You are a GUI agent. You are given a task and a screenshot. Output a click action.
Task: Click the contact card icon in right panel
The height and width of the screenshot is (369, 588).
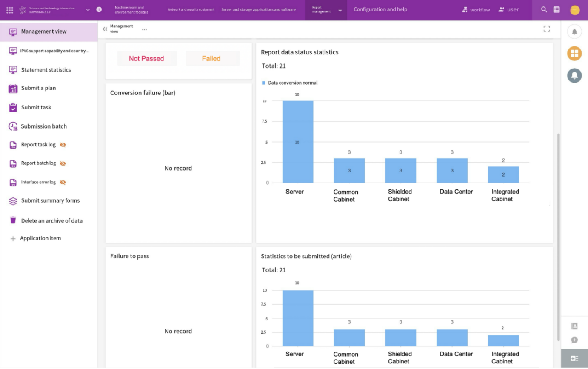click(x=574, y=326)
